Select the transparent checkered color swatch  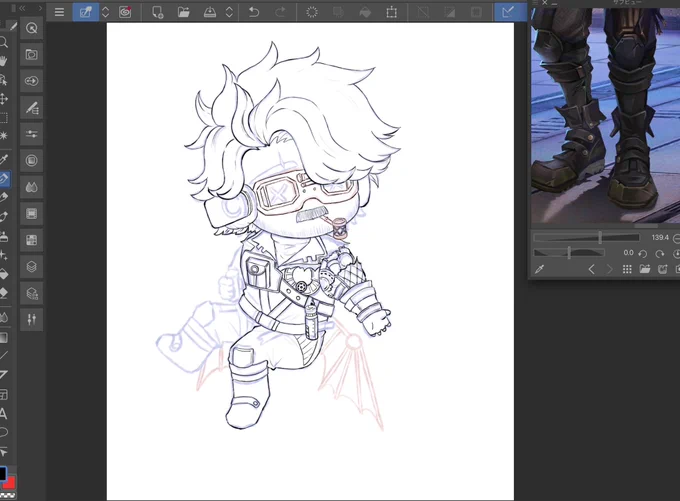8,495
